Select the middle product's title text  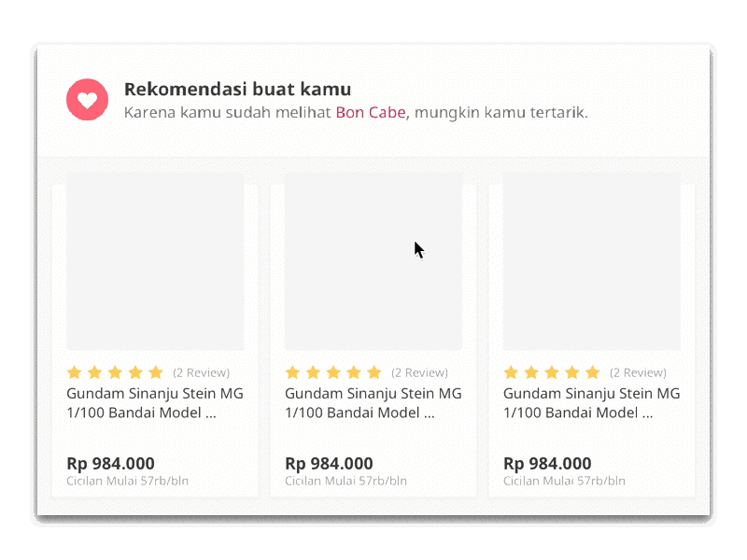pyautogui.click(x=373, y=403)
